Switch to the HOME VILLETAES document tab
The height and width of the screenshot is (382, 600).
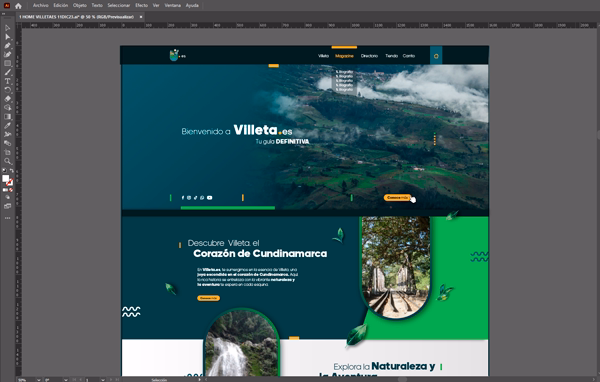click(x=76, y=17)
